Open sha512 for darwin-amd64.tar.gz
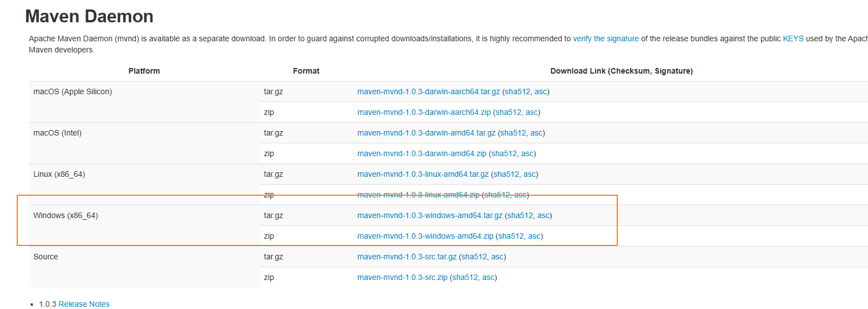The width and height of the screenshot is (868, 309). [x=513, y=133]
